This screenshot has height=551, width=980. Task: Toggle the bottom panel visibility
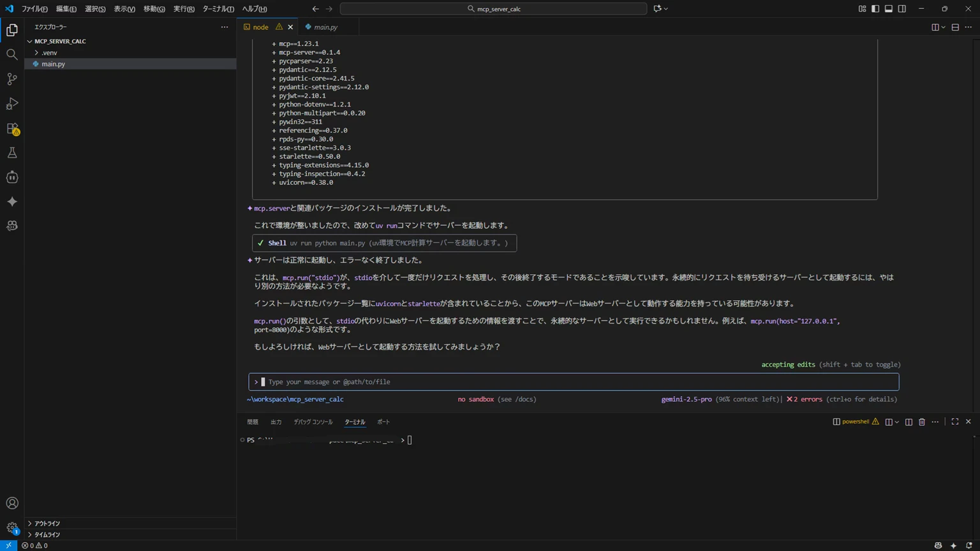coord(889,9)
